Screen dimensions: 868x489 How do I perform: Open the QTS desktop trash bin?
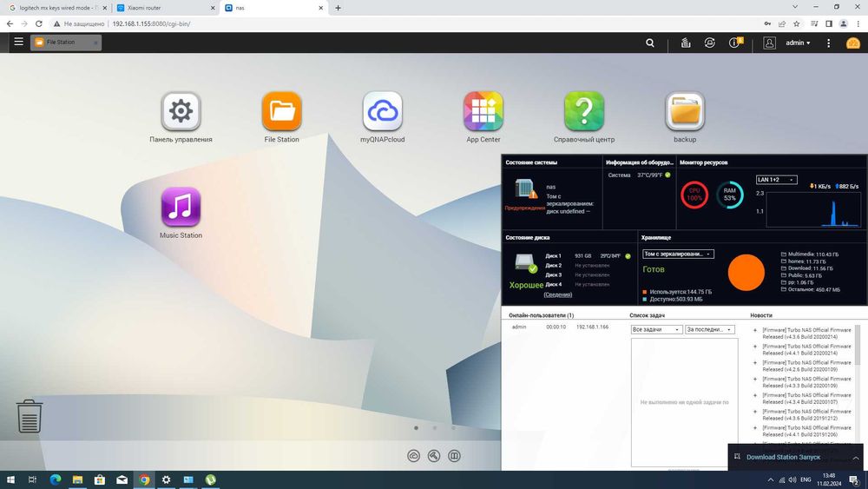pos(30,416)
